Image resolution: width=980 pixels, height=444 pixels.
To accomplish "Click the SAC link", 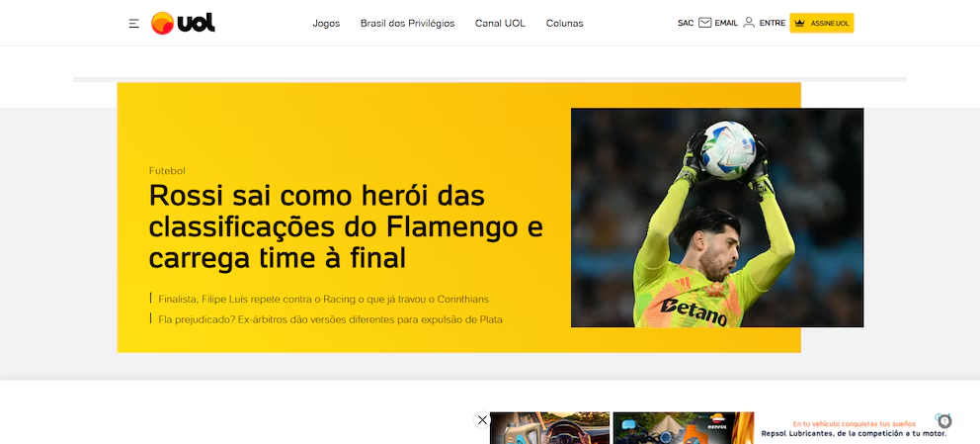I will click(x=686, y=23).
